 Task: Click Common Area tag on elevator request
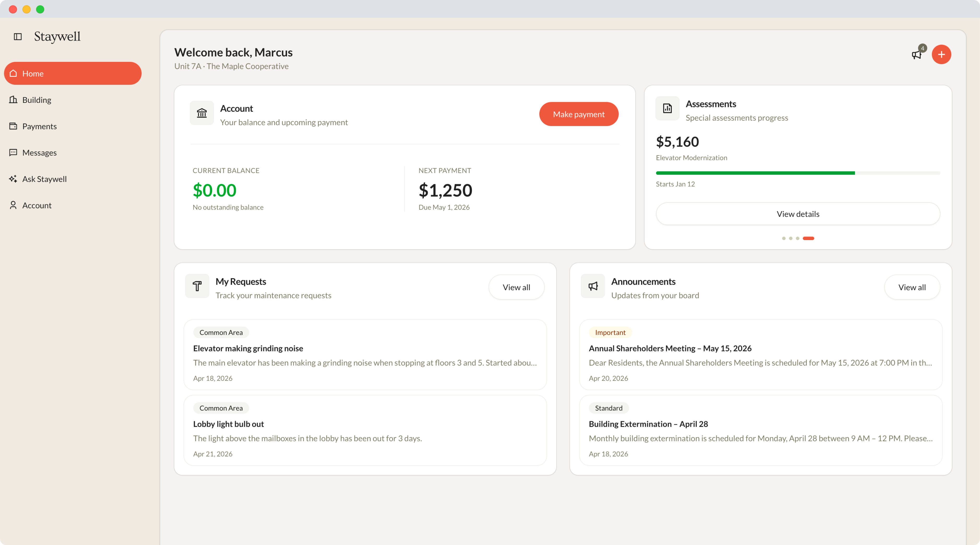tap(221, 333)
